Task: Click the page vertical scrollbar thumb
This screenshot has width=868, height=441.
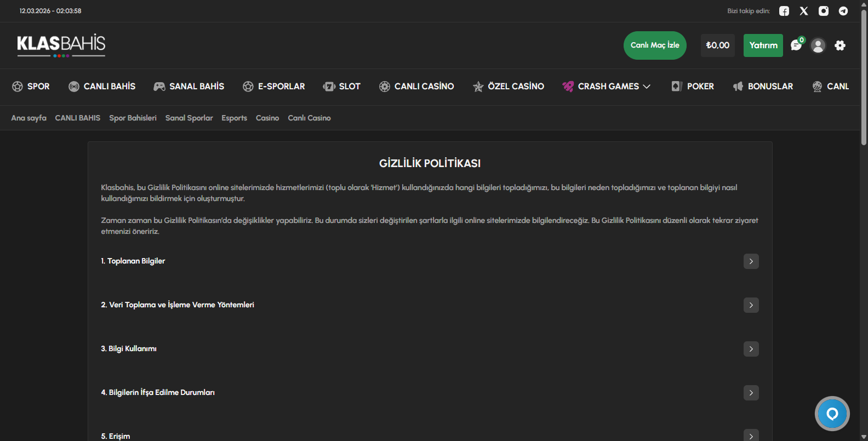Action: click(864, 77)
